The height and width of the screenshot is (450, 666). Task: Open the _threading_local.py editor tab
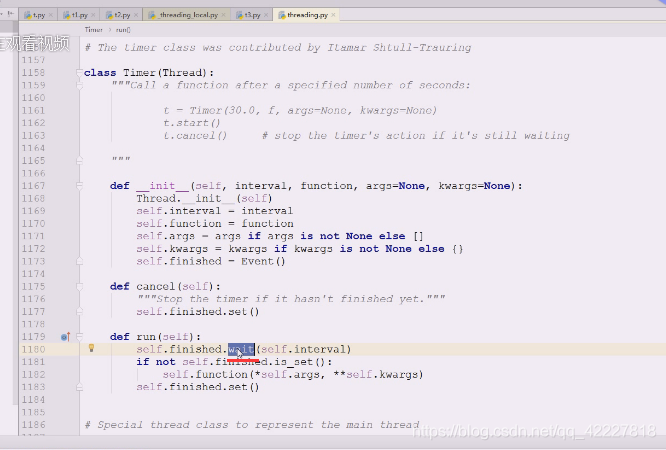click(188, 15)
